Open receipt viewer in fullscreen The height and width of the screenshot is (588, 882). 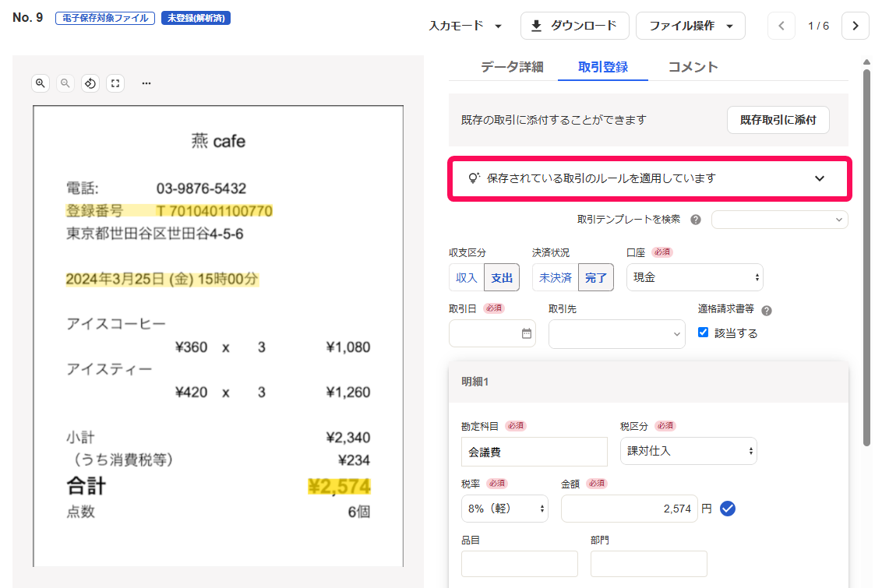pyautogui.click(x=115, y=83)
